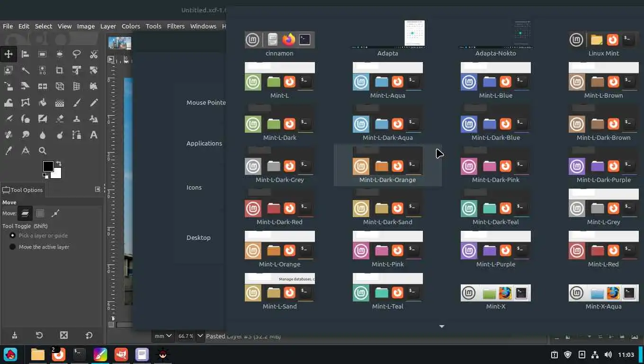Choose the Mint-L-Aqua theme
The width and height of the screenshot is (644, 364).
pos(387,81)
